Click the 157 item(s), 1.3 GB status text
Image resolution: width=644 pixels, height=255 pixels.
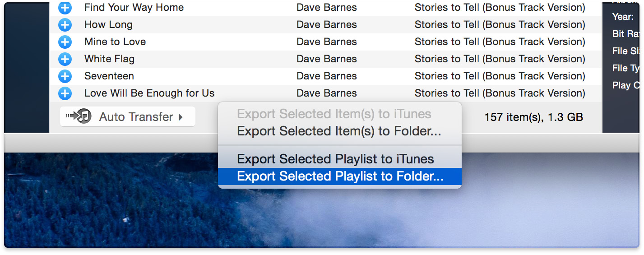pos(533,118)
